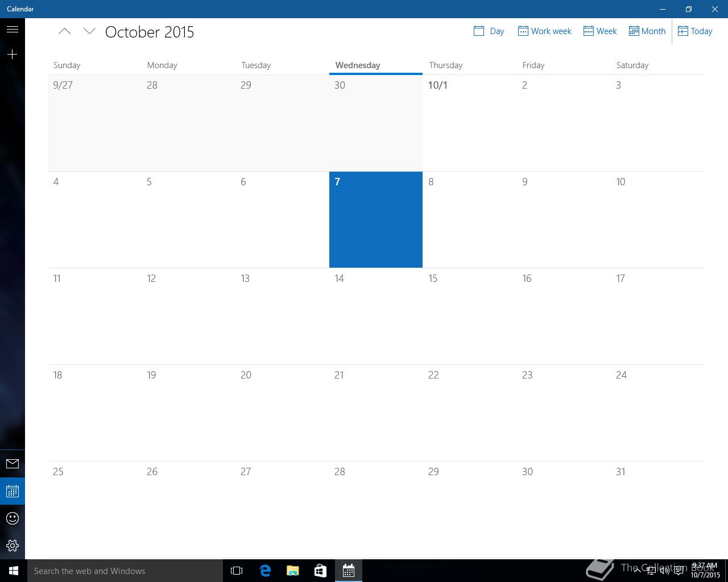Viewport: 728px width, 582px height.
Task: Open File Explorer from the taskbar
Action: (x=293, y=571)
